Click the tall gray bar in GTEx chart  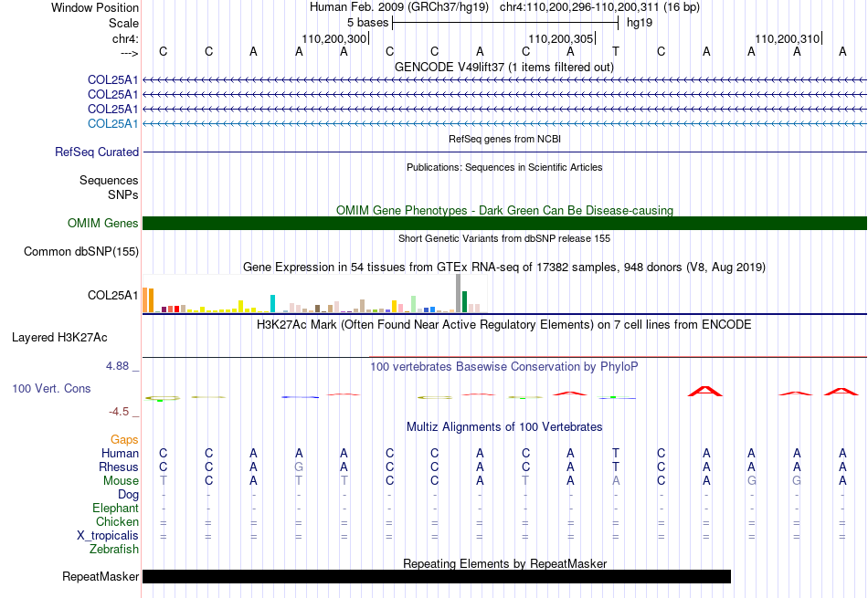pos(459,294)
